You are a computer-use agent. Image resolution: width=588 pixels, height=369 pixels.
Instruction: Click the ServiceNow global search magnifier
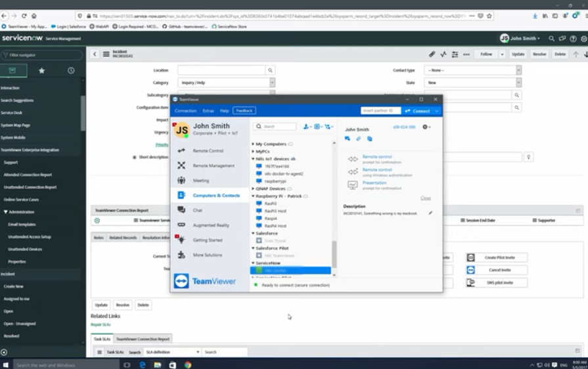coord(551,39)
